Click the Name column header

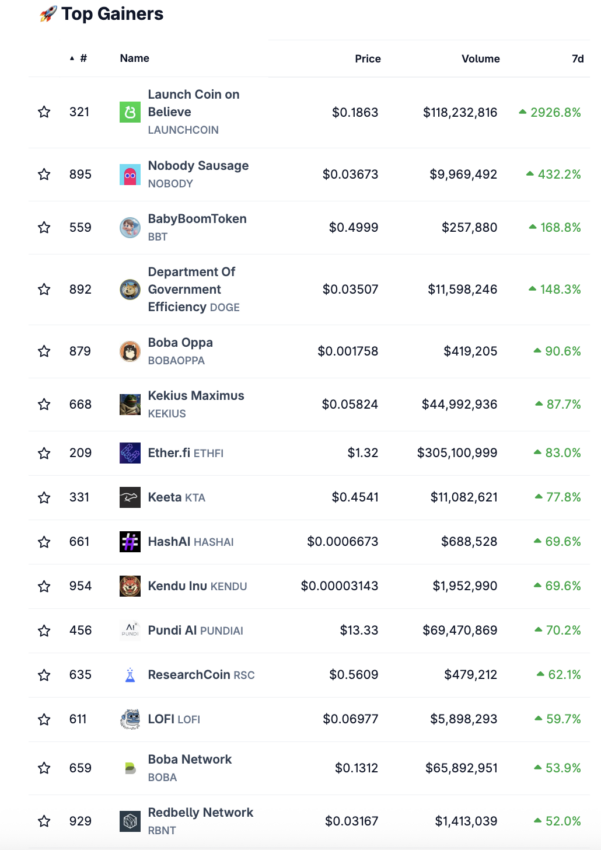click(134, 58)
